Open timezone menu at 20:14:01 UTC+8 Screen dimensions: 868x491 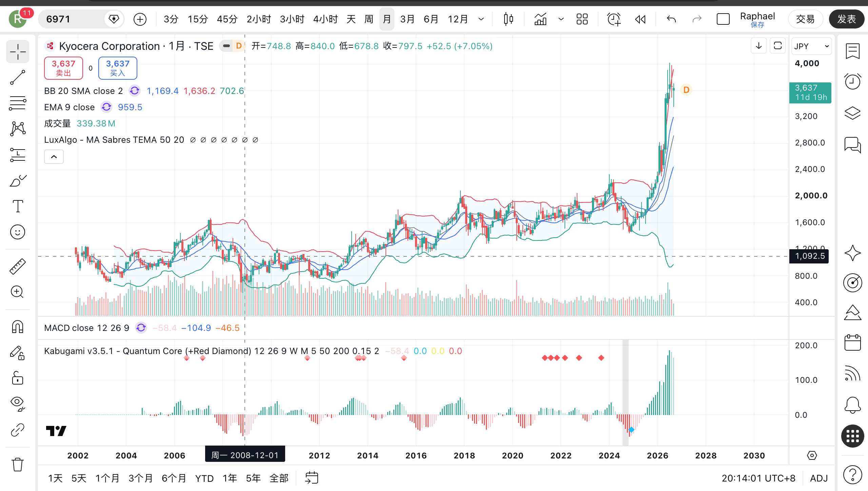pos(758,478)
